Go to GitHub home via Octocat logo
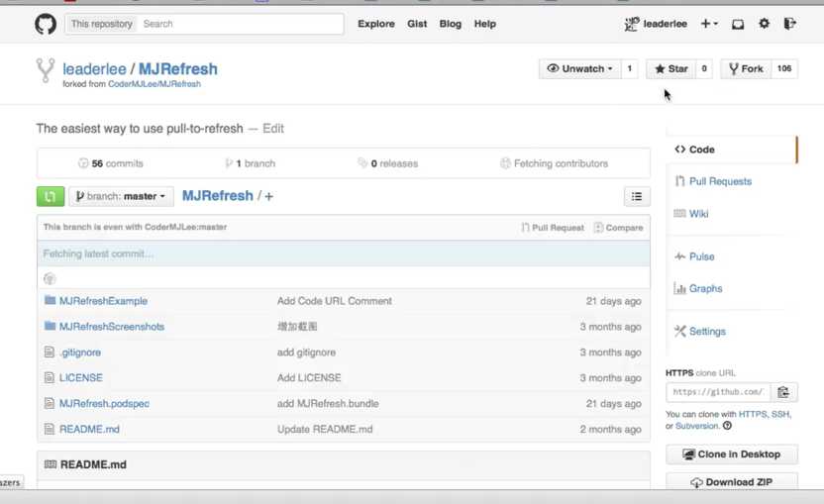 46,24
